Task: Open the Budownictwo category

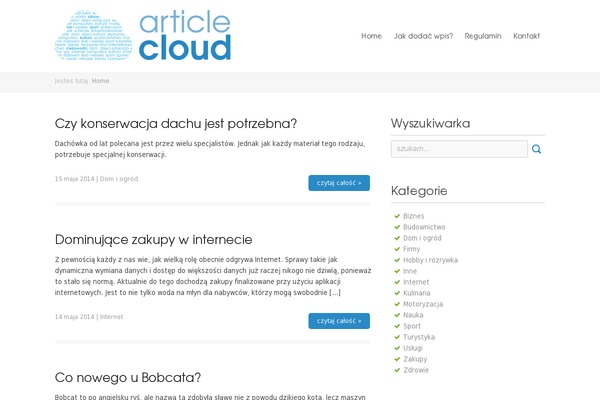Action: [424, 227]
